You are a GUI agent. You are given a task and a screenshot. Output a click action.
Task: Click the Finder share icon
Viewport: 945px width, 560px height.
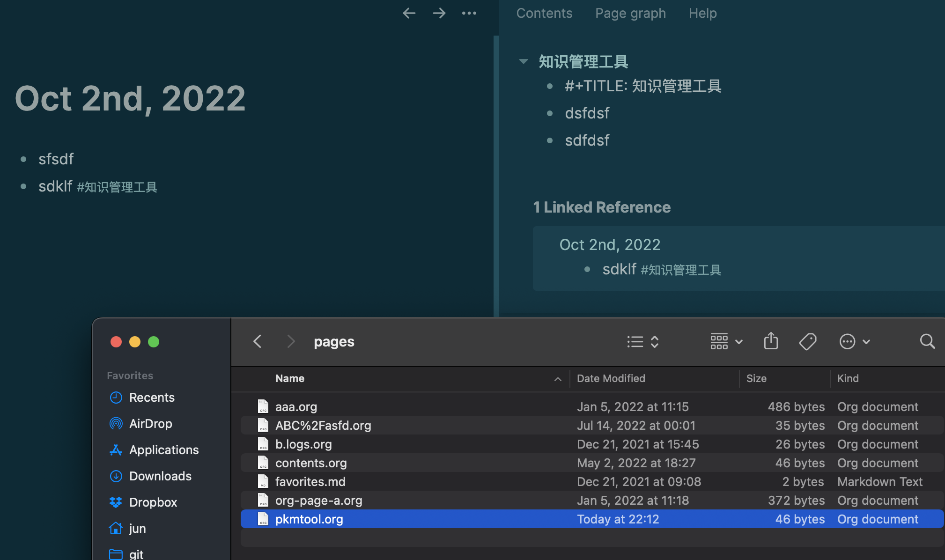click(771, 341)
